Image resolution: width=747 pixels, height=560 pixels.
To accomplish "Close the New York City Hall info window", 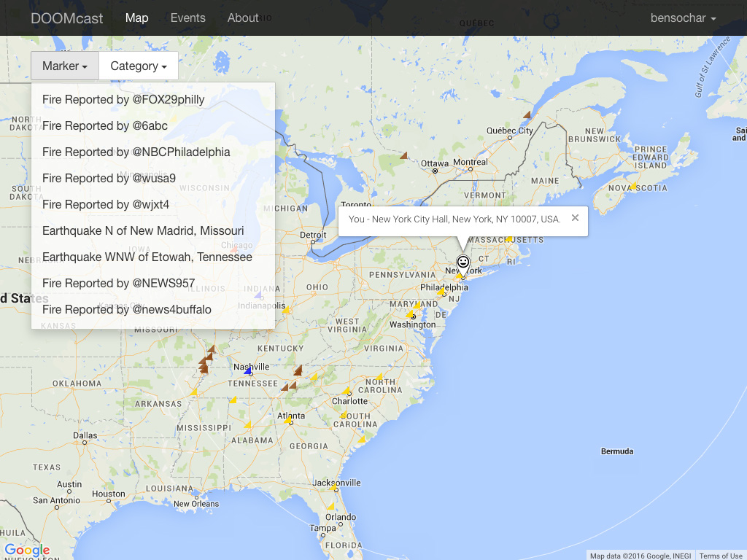I will [x=575, y=217].
